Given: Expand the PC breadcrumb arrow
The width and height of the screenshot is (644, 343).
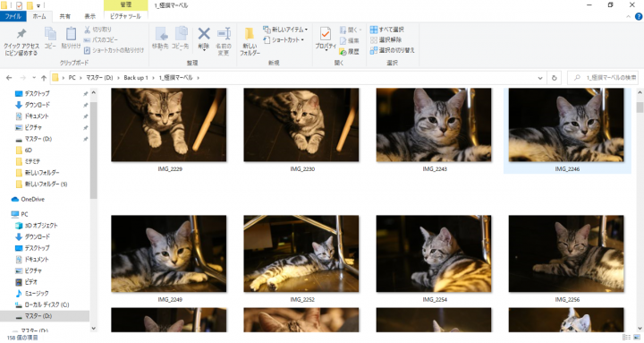Looking at the screenshot, I should click(80, 78).
